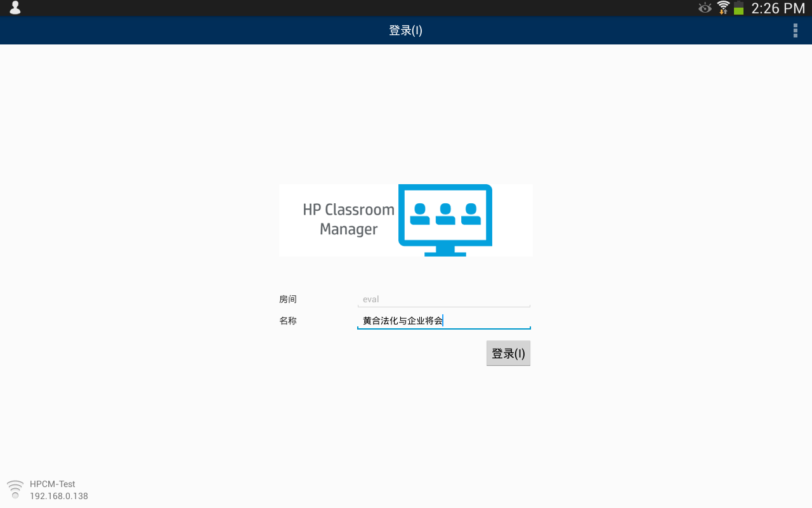Click the 登录(I) title in header bar
The width and height of the screenshot is (812, 508).
tap(405, 30)
